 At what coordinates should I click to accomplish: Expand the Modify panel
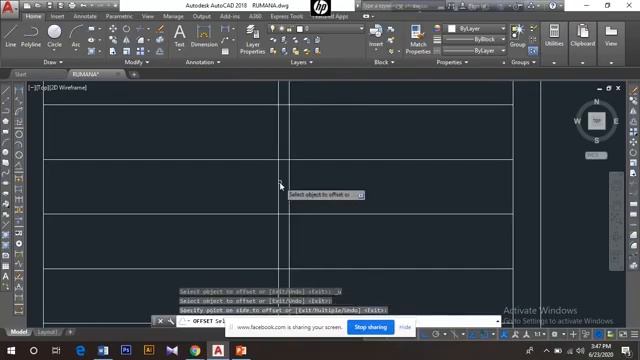pyautogui.click(x=137, y=62)
